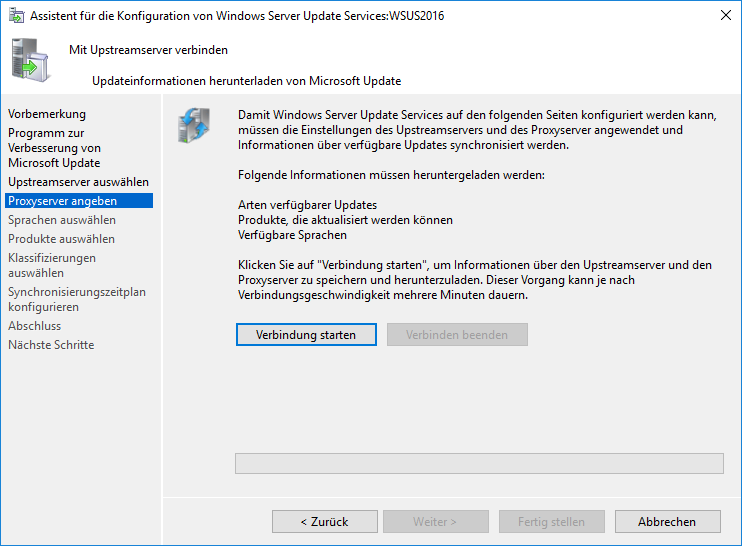Cancel the wizard with Abbrechen
742x546 pixels.
coord(668,521)
